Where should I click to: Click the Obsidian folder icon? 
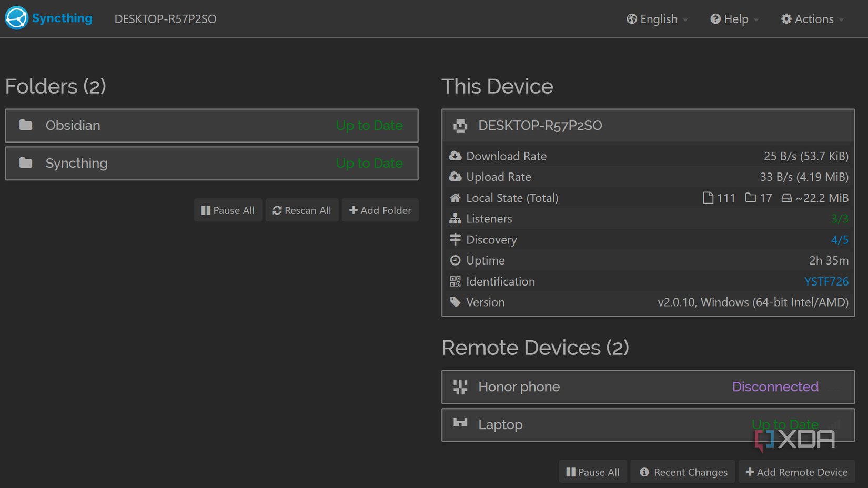click(26, 125)
